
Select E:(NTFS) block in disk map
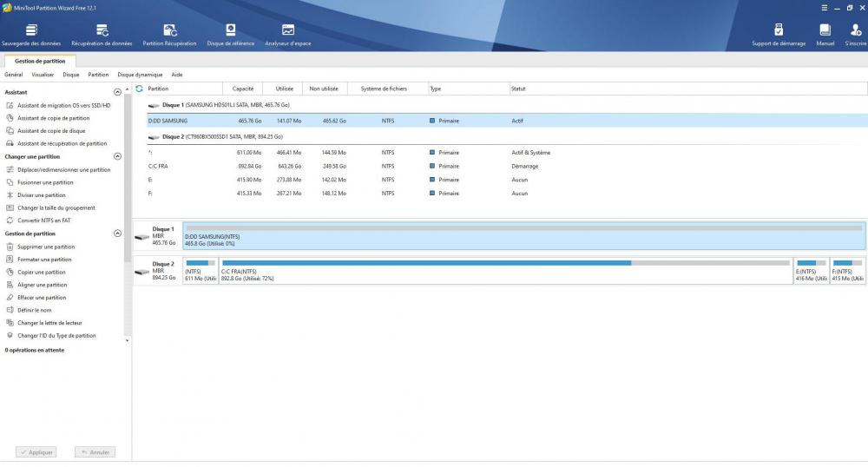811,271
